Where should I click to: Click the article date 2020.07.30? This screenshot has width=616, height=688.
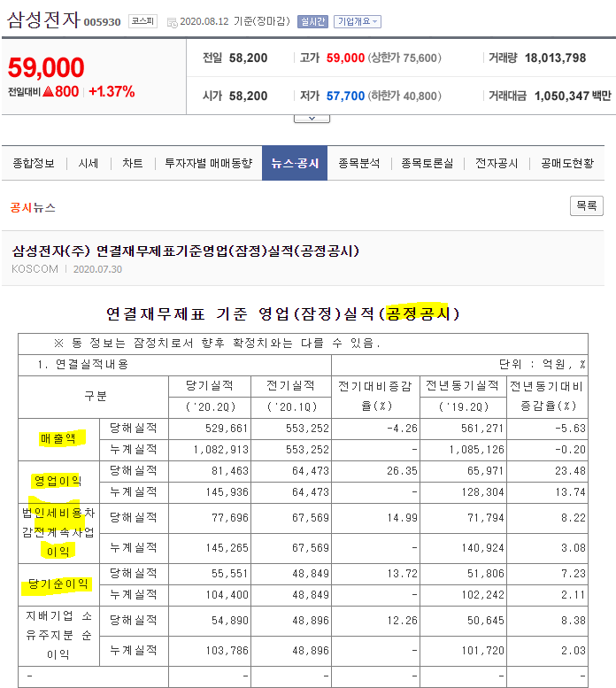point(97,269)
